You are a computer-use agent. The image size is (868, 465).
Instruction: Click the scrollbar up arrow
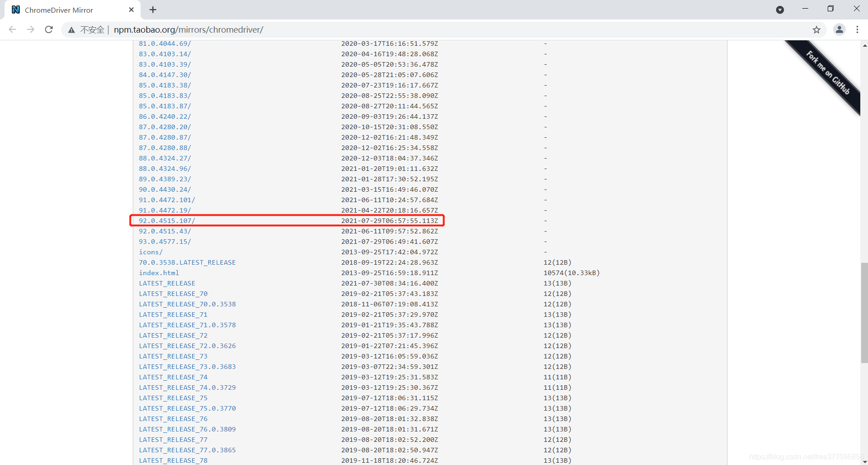(x=864, y=45)
